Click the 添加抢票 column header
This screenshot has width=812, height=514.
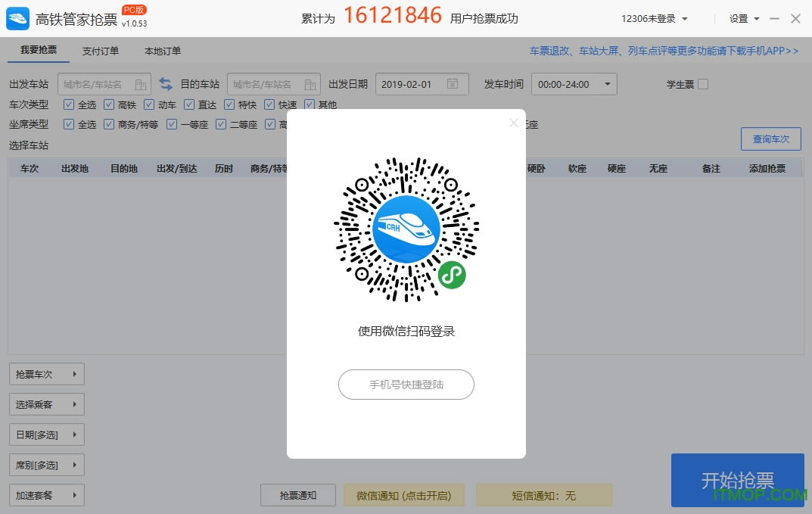tap(767, 168)
